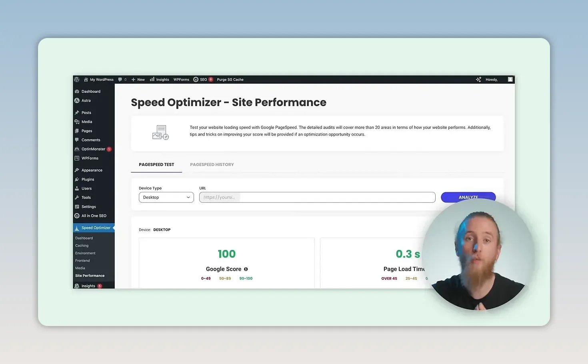Click the Analyze button
This screenshot has width=588, height=364.
coord(468,197)
